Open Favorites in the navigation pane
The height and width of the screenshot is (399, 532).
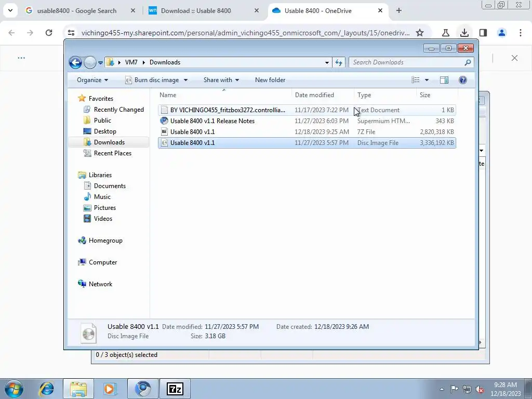(101, 98)
